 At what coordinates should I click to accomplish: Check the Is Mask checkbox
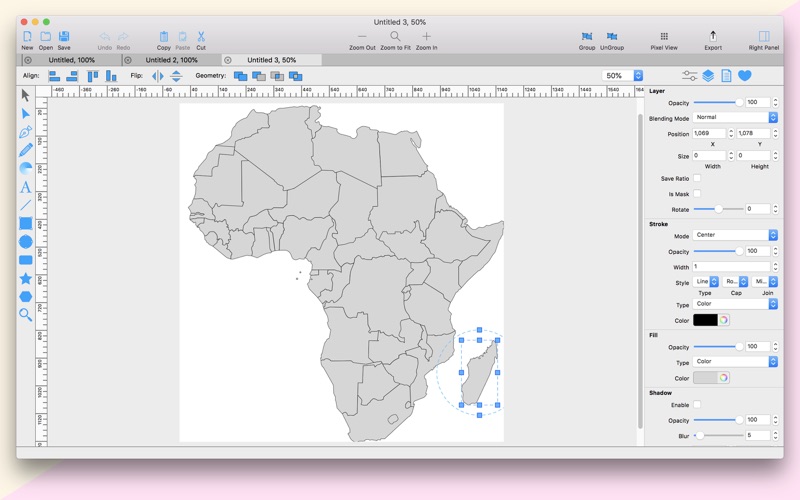697,193
